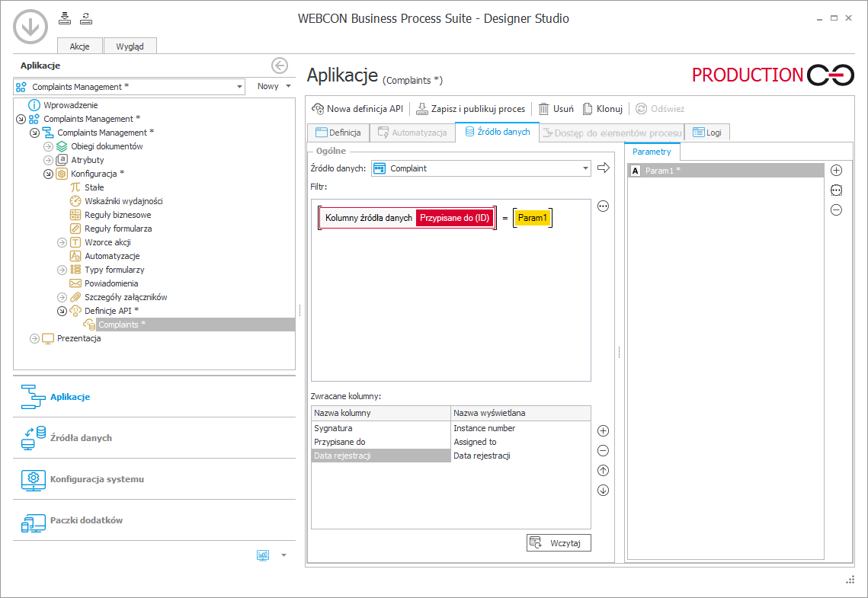Open the filter editor ellipsis button
Viewport: 868px width, 598px height.
click(603, 206)
